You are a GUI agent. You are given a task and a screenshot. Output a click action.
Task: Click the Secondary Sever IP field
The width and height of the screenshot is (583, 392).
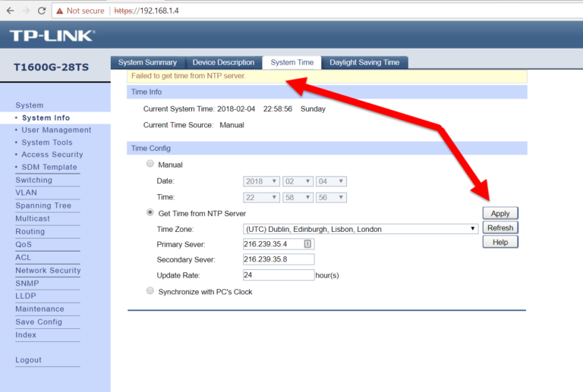(279, 259)
